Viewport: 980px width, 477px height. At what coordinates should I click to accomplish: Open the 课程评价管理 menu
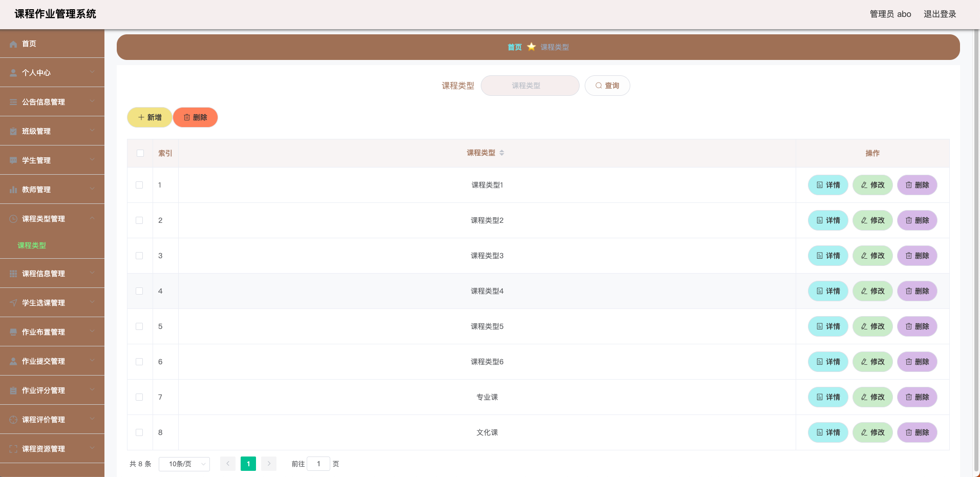click(52, 420)
